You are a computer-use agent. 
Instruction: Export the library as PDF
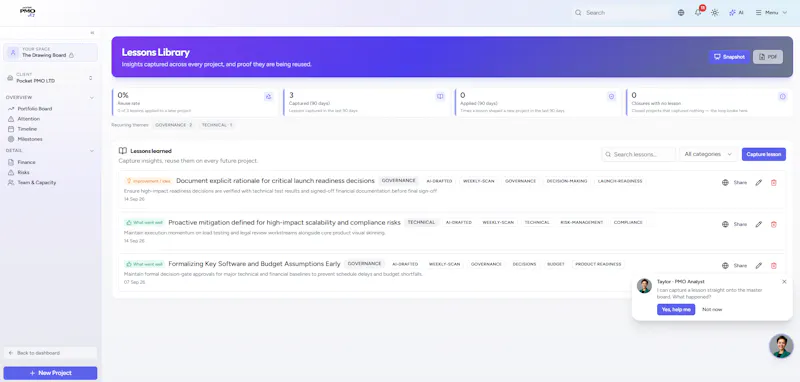tap(768, 57)
